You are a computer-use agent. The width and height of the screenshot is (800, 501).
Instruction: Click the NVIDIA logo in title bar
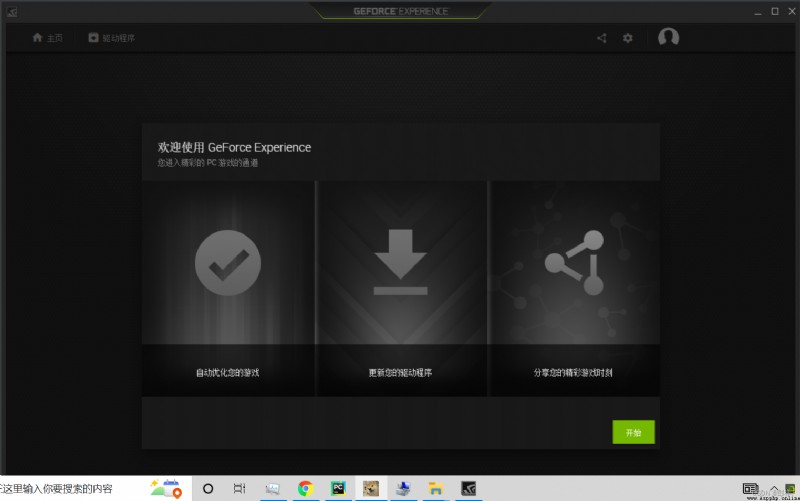coord(12,11)
